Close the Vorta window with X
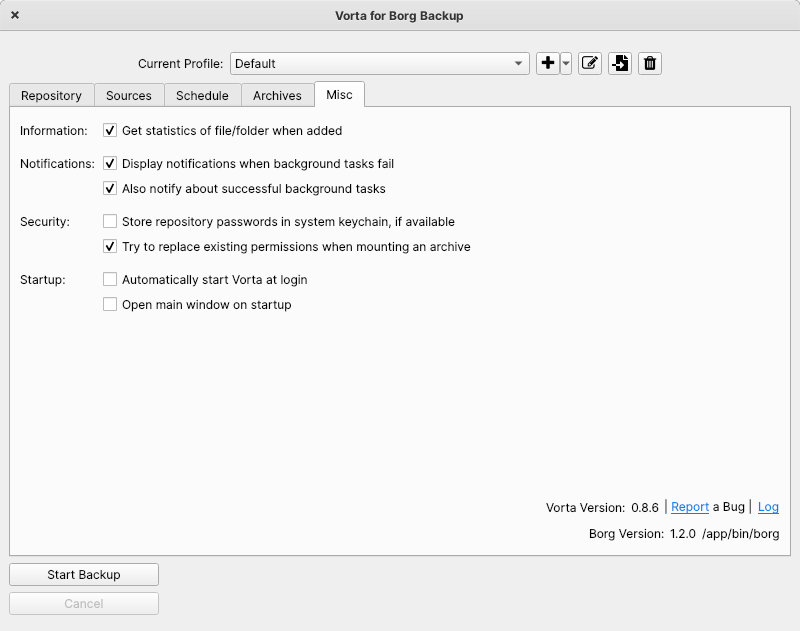Viewport: 800px width, 631px height. 15,15
